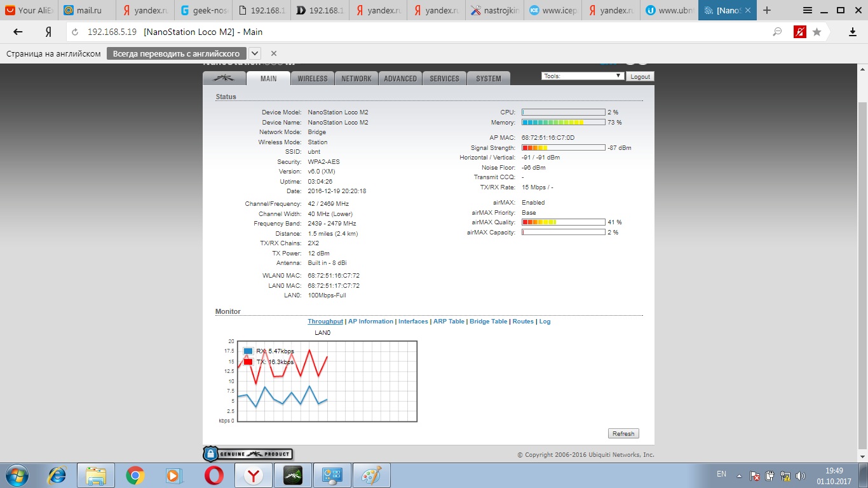This screenshot has height=488, width=868.
Task: Click the Genuine Product badge
Action: [x=248, y=454]
